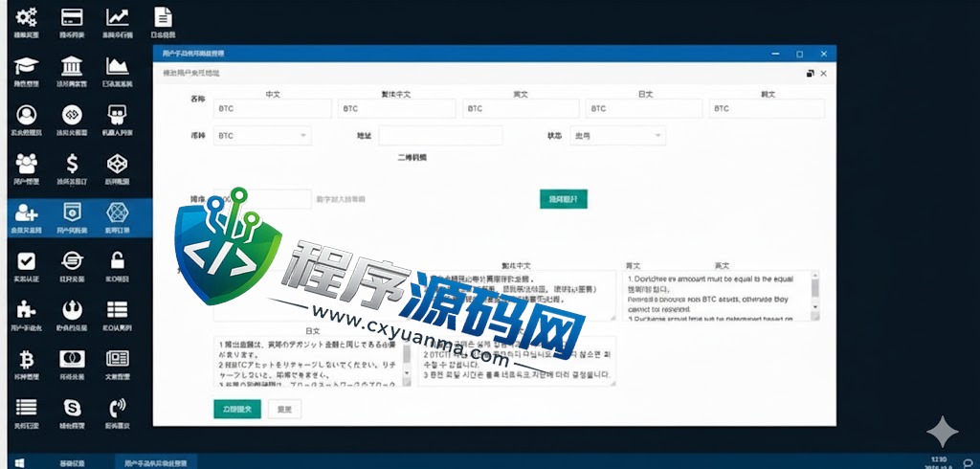Open the credit card icon

click(x=72, y=17)
